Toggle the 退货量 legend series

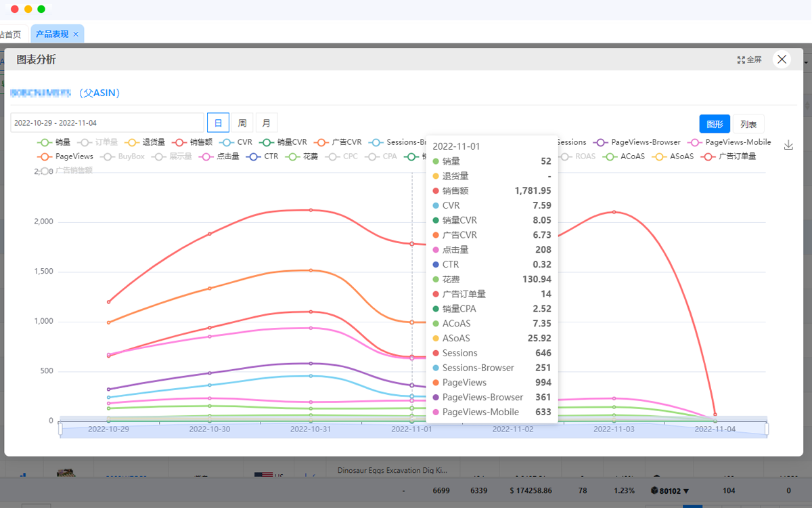[x=145, y=142]
